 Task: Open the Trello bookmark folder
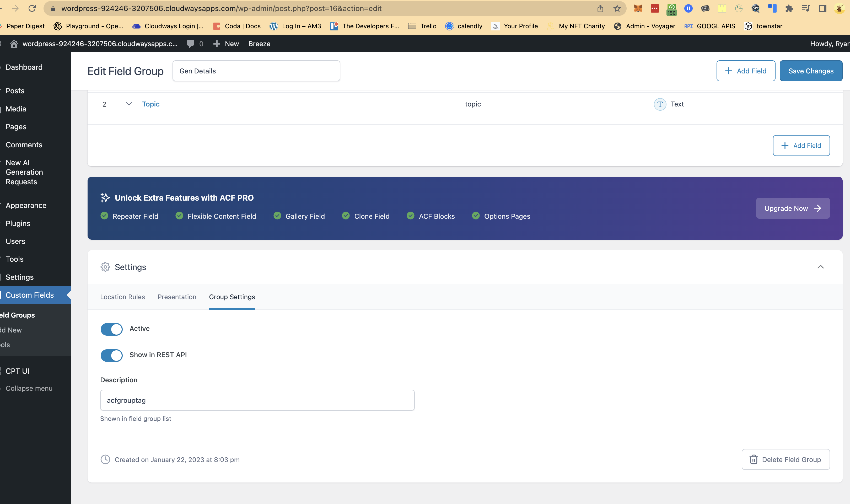(422, 26)
